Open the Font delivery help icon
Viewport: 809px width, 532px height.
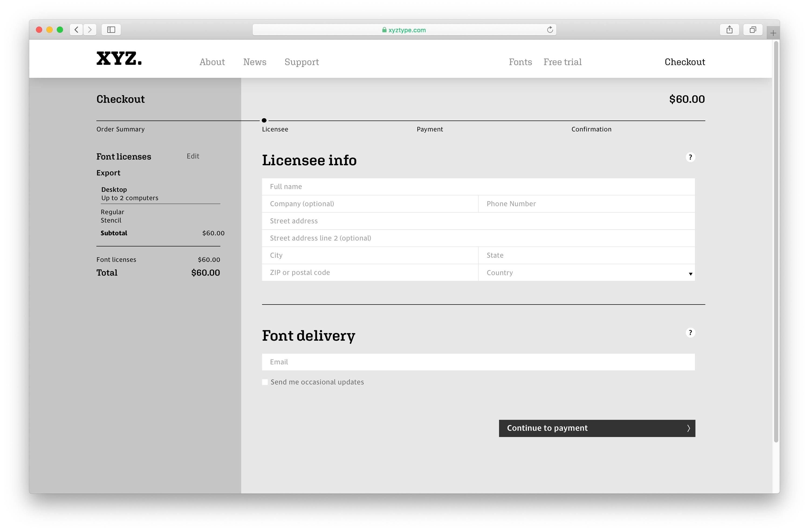(x=690, y=333)
